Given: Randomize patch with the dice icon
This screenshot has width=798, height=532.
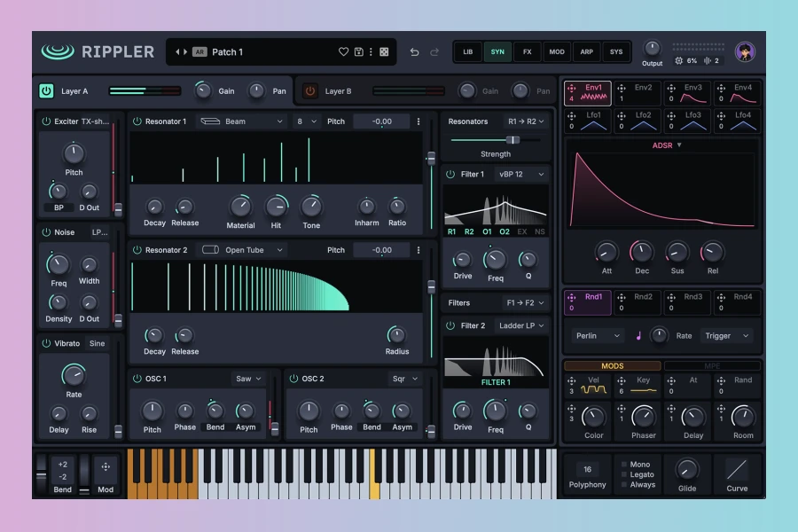Looking at the screenshot, I should click(x=384, y=52).
